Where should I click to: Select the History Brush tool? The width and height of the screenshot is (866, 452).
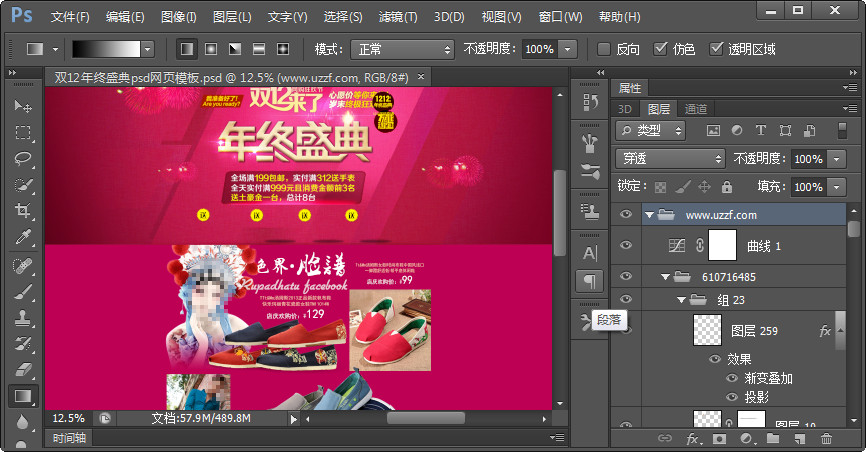[x=23, y=344]
